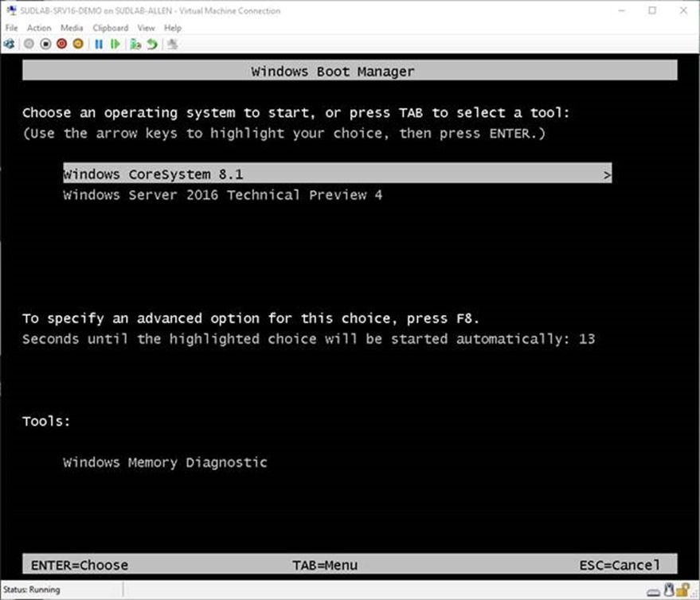This screenshot has width=700, height=600.
Task: Click the grayed Enhanced Session toolbar icon
Action: click(172, 44)
